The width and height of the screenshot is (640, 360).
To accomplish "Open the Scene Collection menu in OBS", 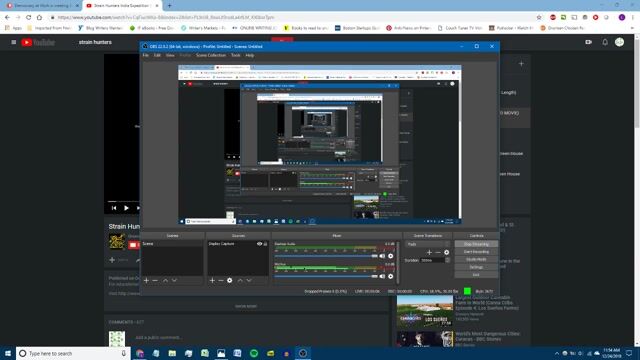I will 211,55.
